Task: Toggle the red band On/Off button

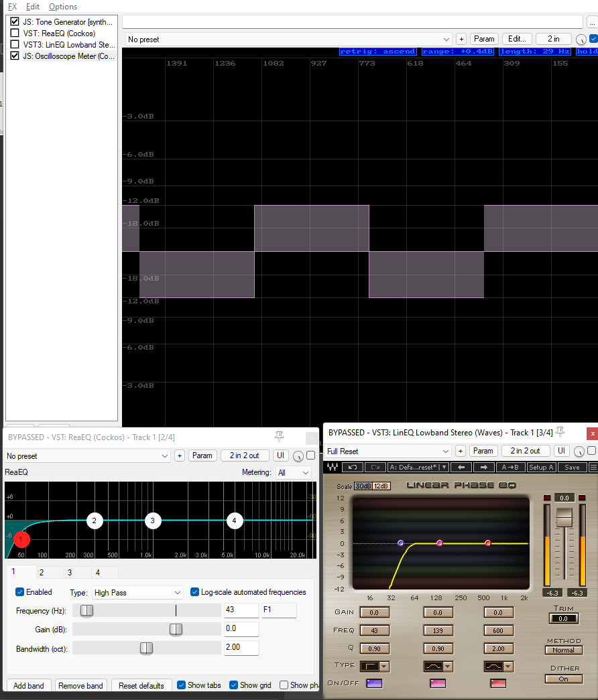Action: (x=498, y=683)
